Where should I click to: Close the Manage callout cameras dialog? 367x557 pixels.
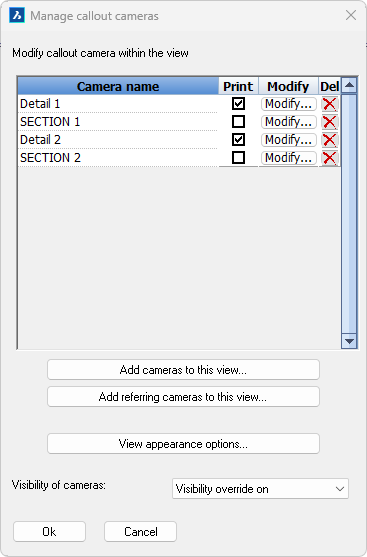(x=351, y=15)
